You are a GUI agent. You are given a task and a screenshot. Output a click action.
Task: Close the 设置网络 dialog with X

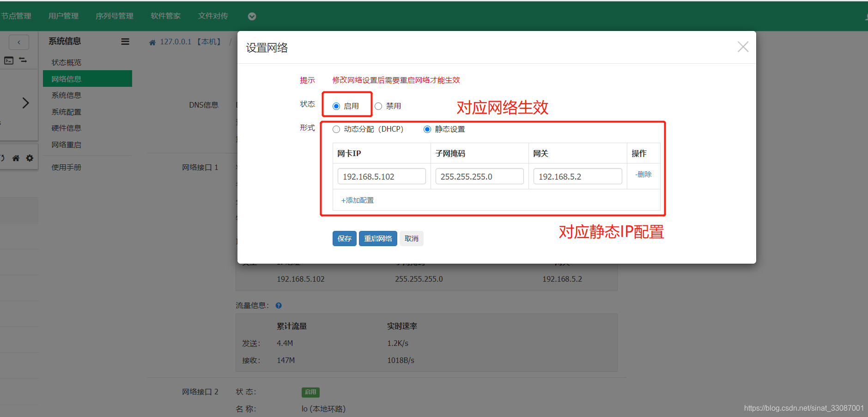coord(743,47)
